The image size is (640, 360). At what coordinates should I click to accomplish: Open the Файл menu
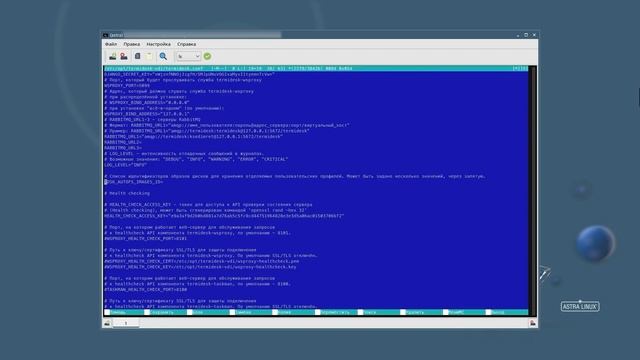[x=111, y=44]
